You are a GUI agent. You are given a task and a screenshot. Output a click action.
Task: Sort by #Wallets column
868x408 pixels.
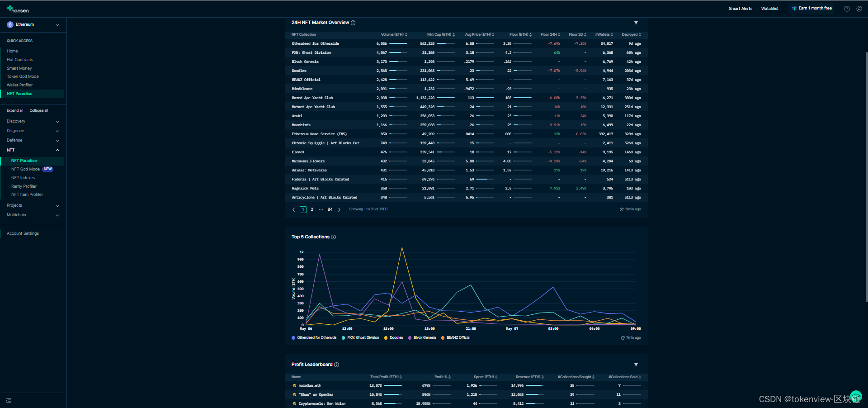click(x=604, y=34)
